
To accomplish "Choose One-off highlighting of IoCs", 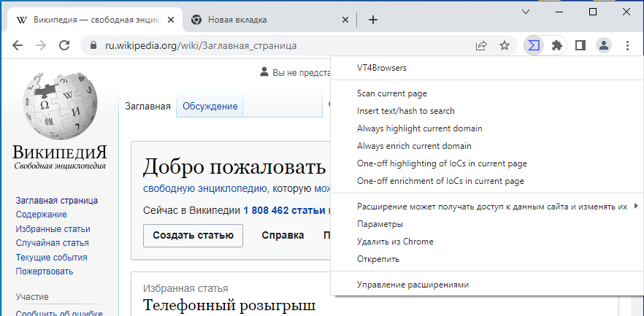I will 487,163.
